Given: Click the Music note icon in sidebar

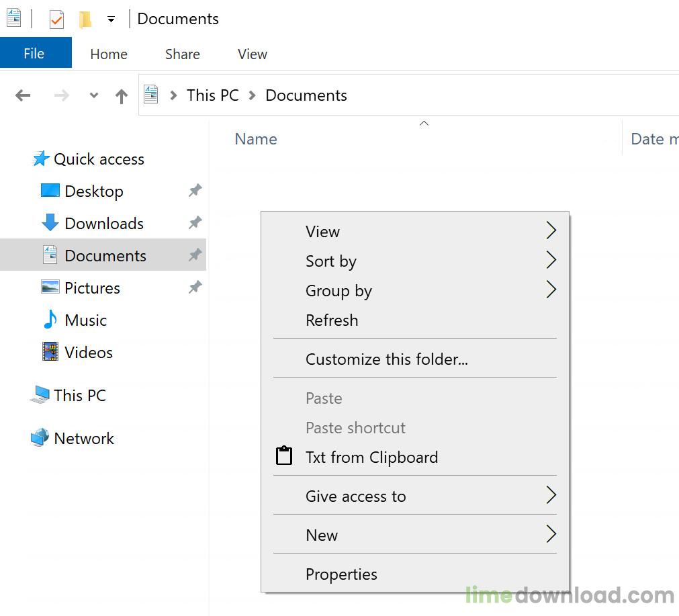Looking at the screenshot, I should click(x=50, y=320).
